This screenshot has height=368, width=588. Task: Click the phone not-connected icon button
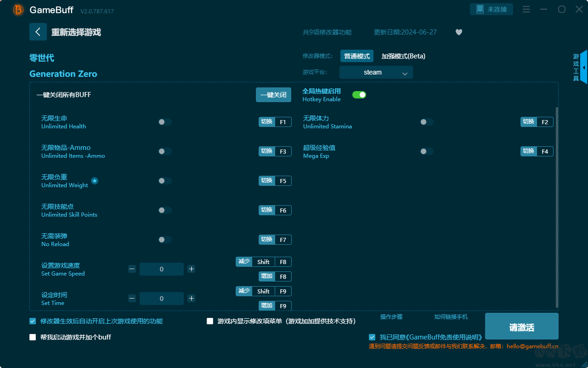coord(492,9)
